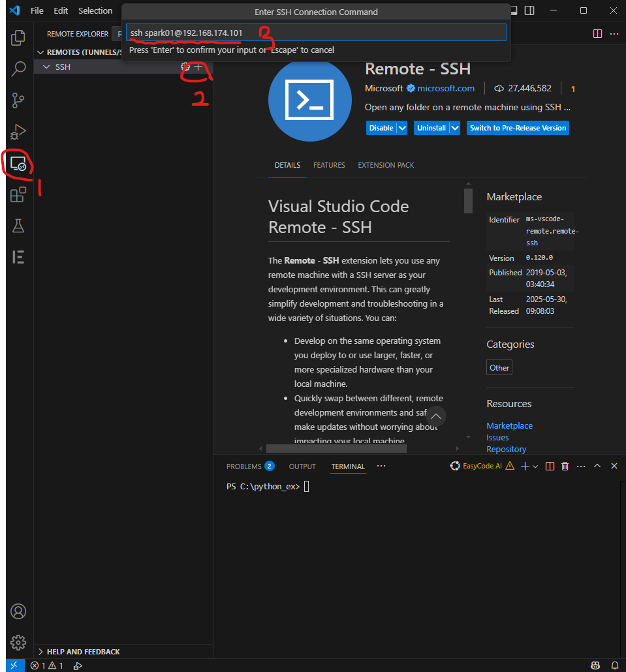This screenshot has height=672, width=626.
Task: Switch to Output panel tab
Action: (302, 466)
